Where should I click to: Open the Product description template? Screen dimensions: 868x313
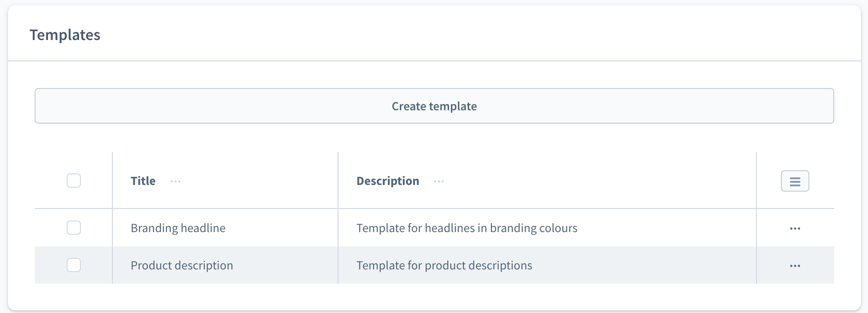pyautogui.click(x=182, y=265)
